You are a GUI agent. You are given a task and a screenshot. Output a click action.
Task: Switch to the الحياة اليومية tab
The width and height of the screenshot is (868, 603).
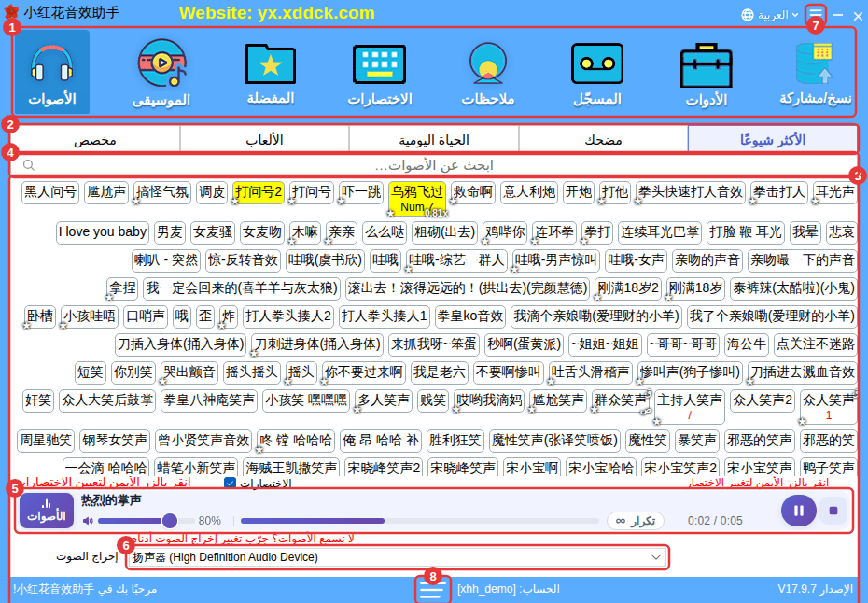(433, 139)
